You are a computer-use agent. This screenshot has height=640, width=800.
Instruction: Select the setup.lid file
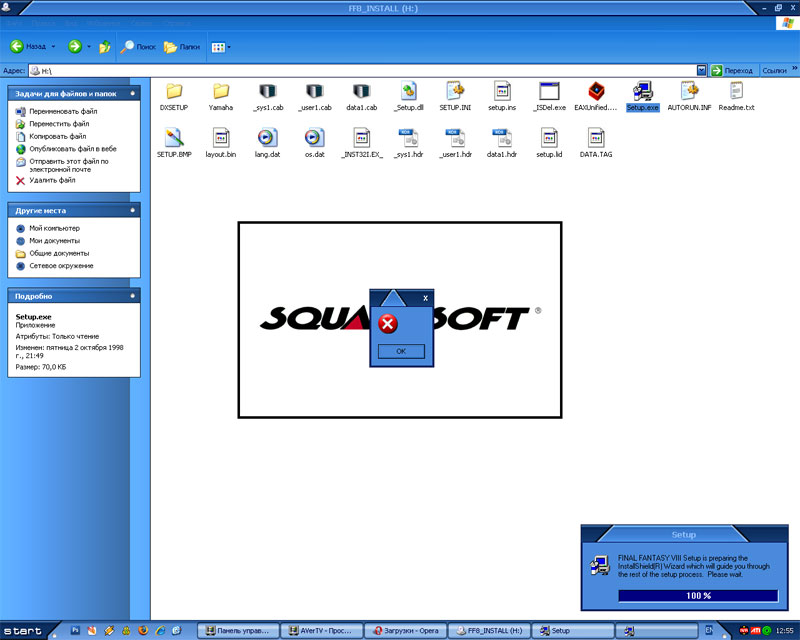(x=549, y=143)
